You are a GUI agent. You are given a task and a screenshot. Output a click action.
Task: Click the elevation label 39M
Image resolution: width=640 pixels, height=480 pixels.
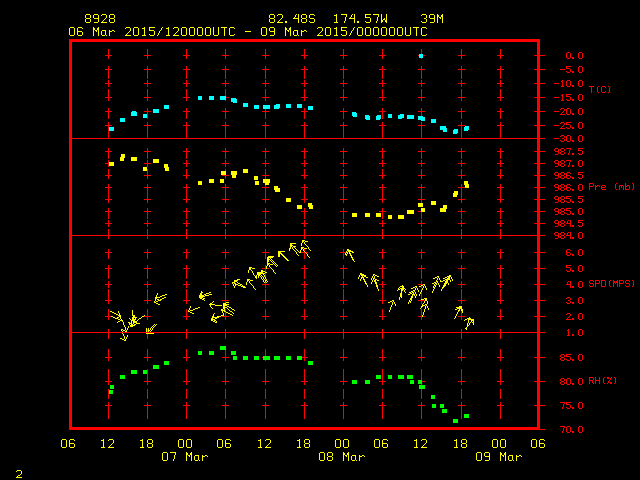(x=432, y=19)
